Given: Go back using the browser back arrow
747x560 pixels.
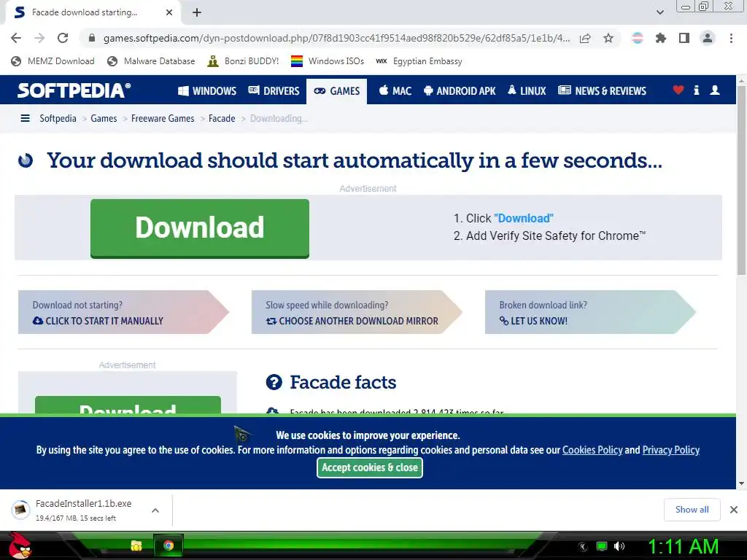Looking at the screenshot, I should [x=16, y=38].
